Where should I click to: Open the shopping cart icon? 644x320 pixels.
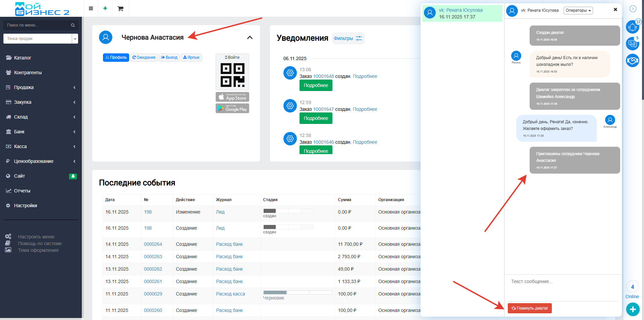pos(120,8)
